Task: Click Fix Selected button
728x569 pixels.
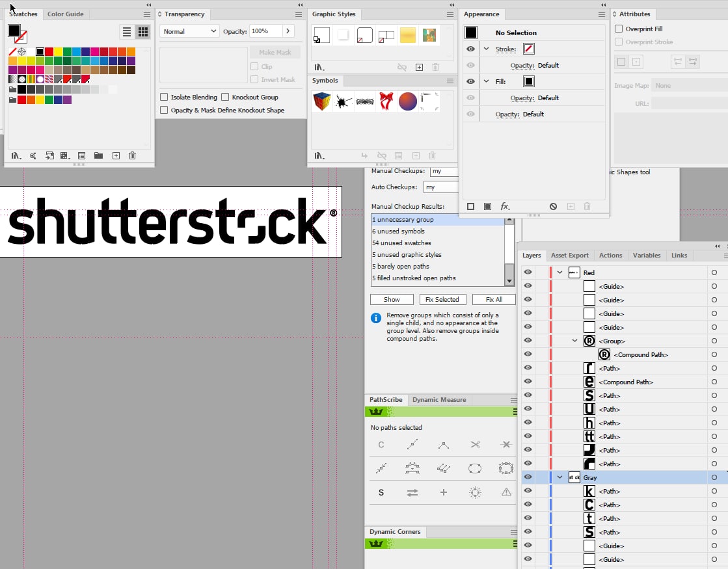Action: point(442,300)
